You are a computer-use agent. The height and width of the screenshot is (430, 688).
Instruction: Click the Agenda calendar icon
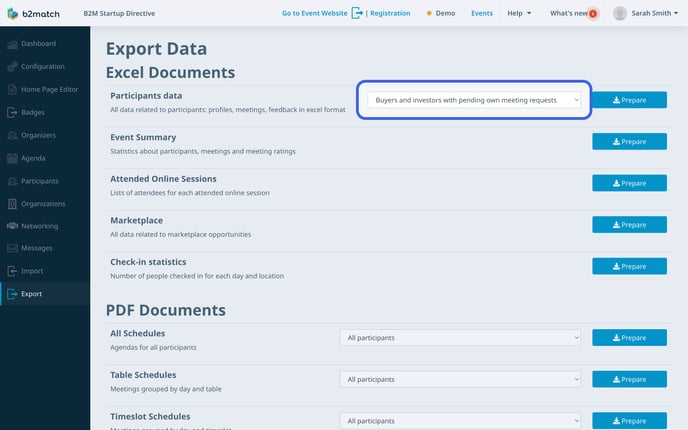12,158
